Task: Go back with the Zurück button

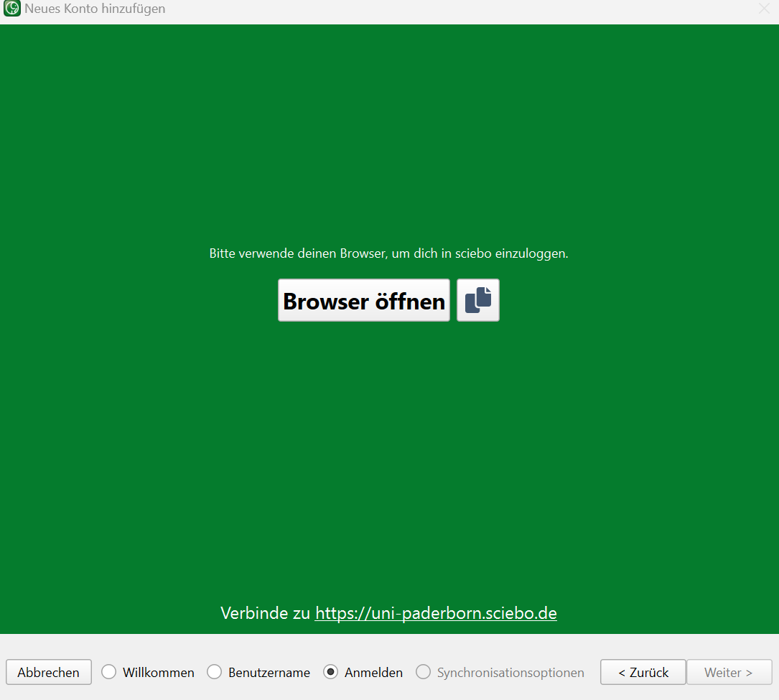Action: [x=643, y=673]
